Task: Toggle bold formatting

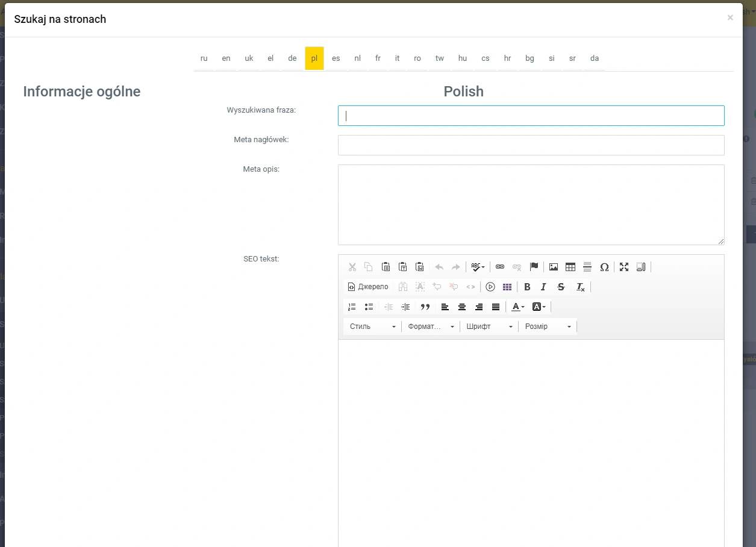Action: pyautogui.click(x=527, y=287)
